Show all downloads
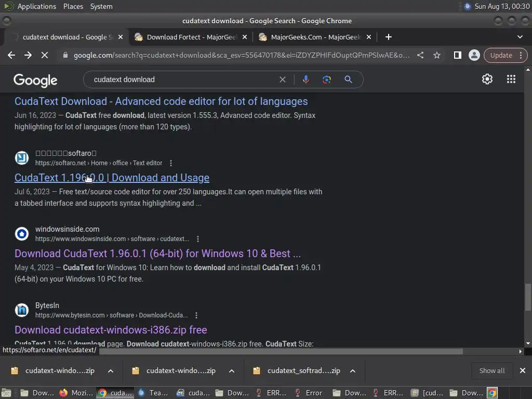The image size is (532, 399). pyautogui.click(x=491, y=370)
